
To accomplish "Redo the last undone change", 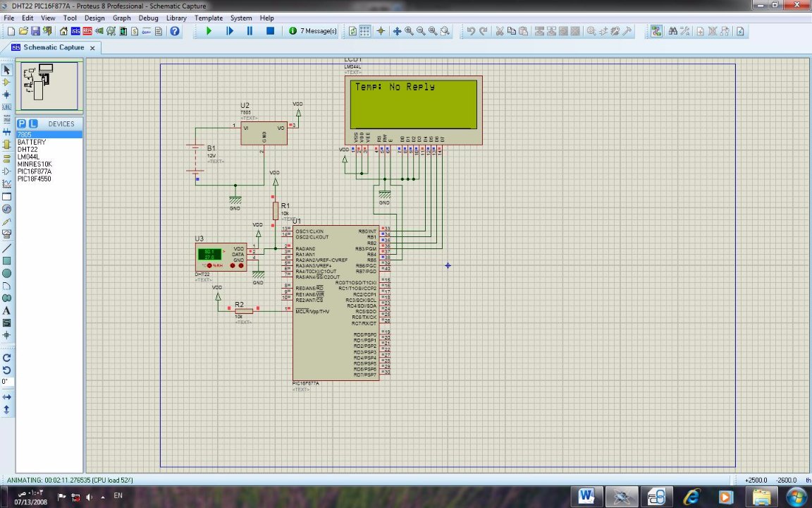I will coord(483,31).
